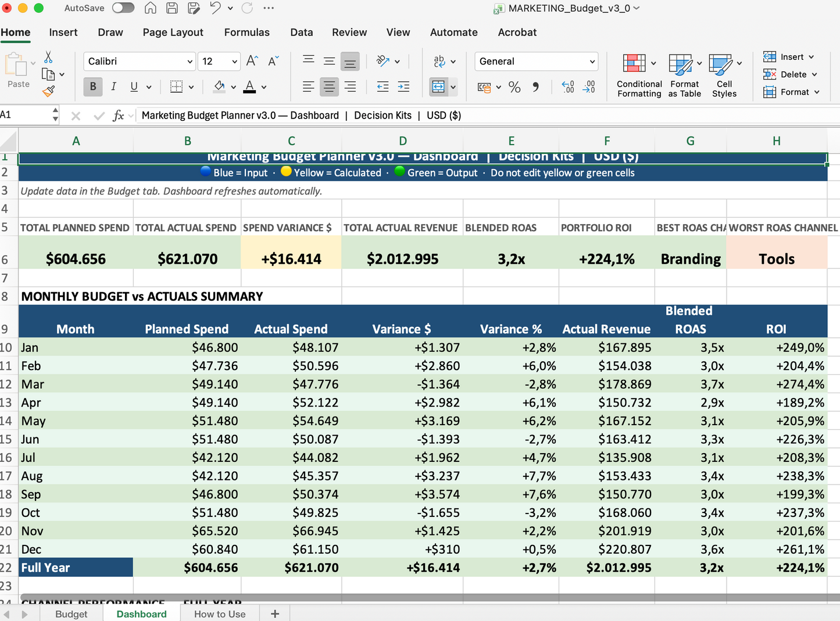
Task: Apply percent style to the cell
Action: click(514, 87)
